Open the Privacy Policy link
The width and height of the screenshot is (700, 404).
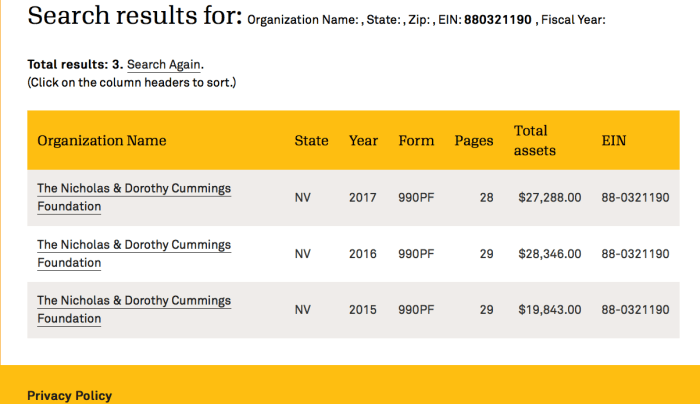pyautogui.click(x=69, y=396)
